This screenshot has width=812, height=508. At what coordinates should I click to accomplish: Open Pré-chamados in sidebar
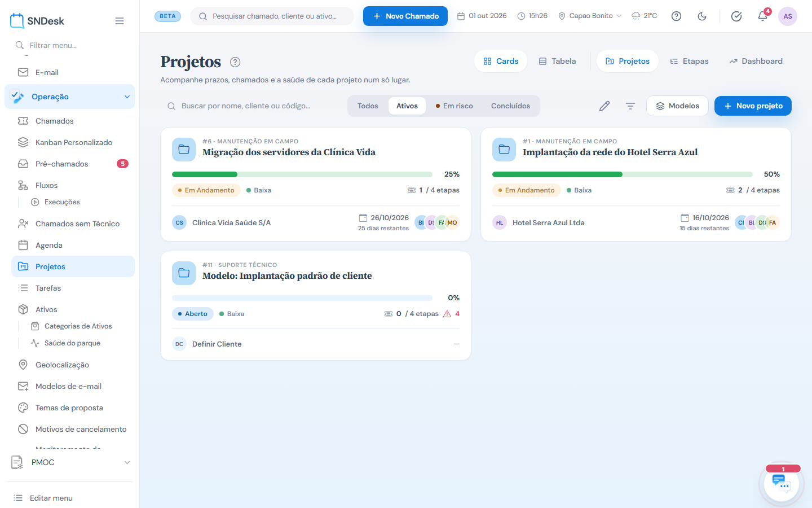point(73,164)
